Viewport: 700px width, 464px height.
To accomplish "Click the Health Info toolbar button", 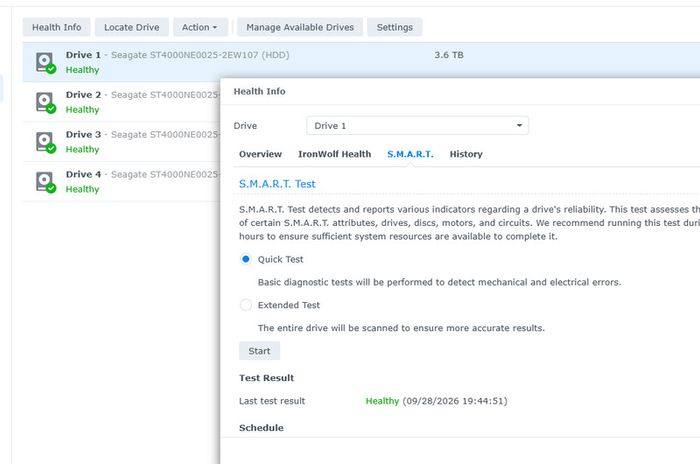I will pyautogui.click(x=57, y=27).
